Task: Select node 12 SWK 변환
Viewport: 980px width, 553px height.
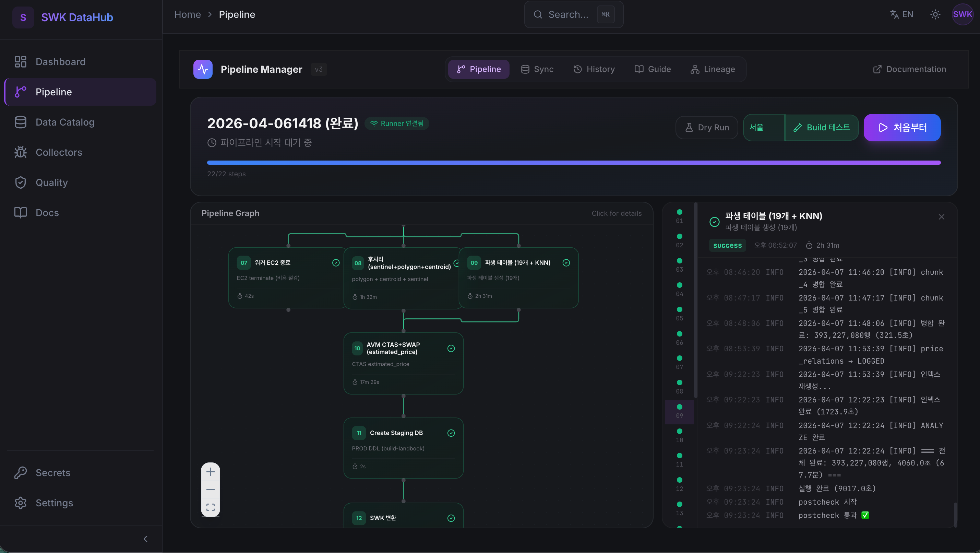Action: [403, 515]
